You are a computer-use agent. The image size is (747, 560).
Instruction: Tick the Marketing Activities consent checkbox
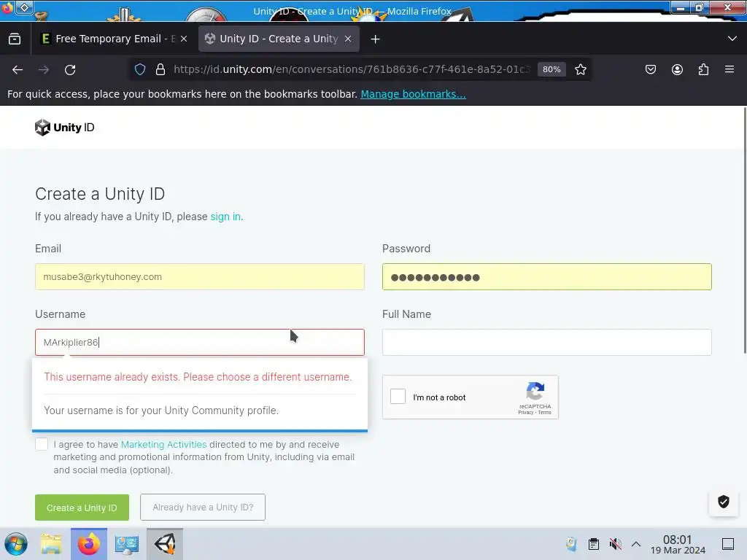click(42, 444)
